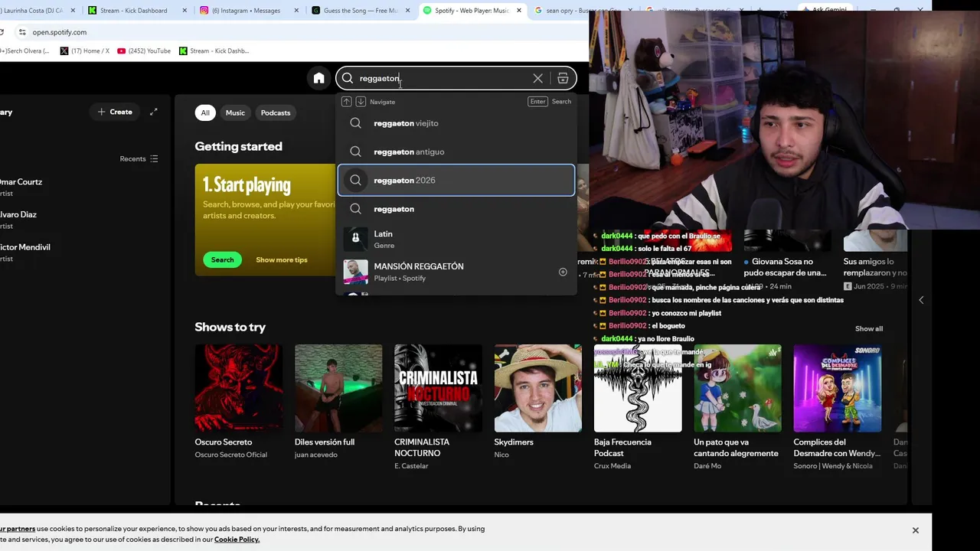The width and height of the screenshot is (980, 551).
Task: Click 'Oscuro Secreto Oficial' publisher text
Action: coord(230,455)
